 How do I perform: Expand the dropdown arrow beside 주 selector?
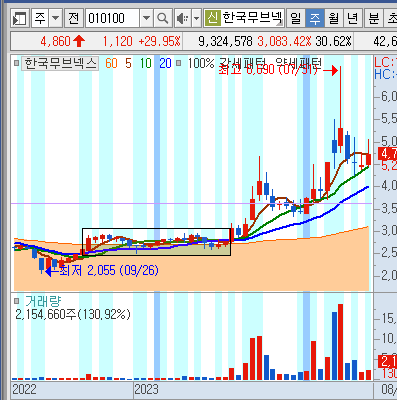pyautogui.click(x=56, y=18)
